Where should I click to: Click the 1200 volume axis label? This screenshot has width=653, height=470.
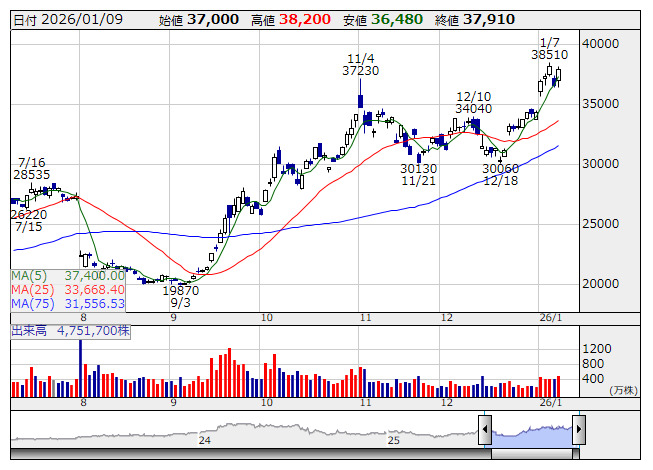tap(597, 348)
